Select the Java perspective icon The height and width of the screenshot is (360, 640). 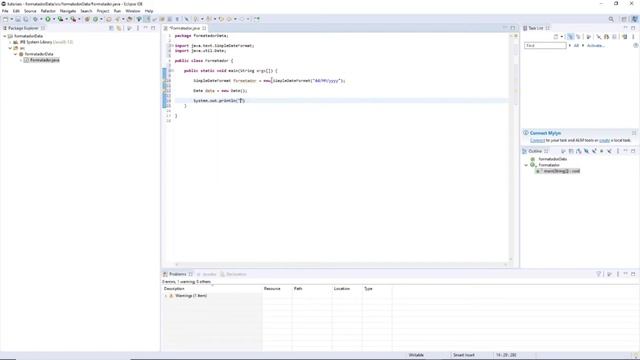coord(634,19)
